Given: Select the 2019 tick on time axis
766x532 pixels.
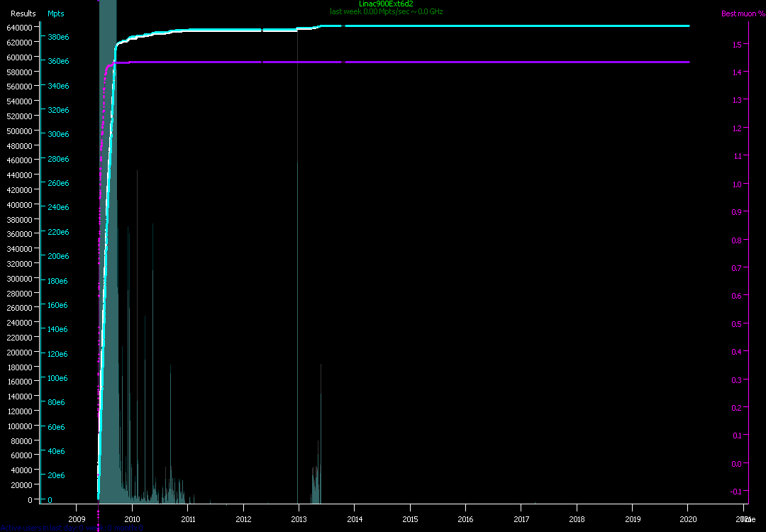Looking at the screenshot, I should [x=632, y=519].
